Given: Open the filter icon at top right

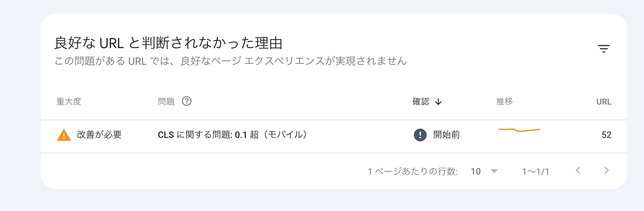Looking at the screenshot, I should [x=604, y=49].
